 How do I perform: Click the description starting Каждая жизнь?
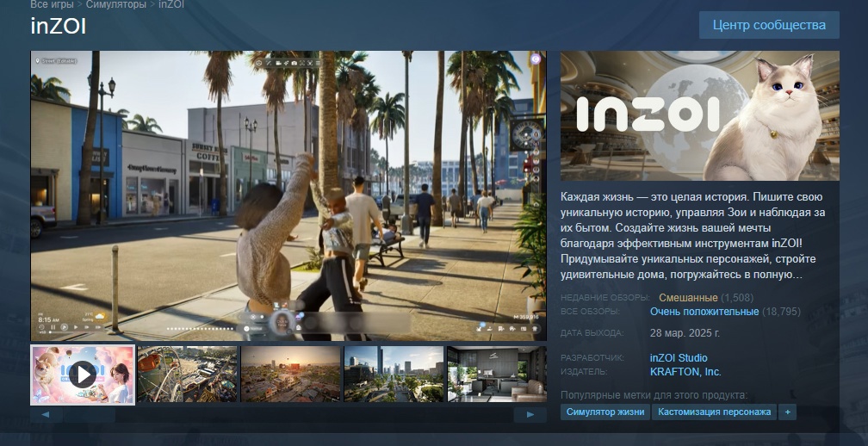(x=692, y=236)
